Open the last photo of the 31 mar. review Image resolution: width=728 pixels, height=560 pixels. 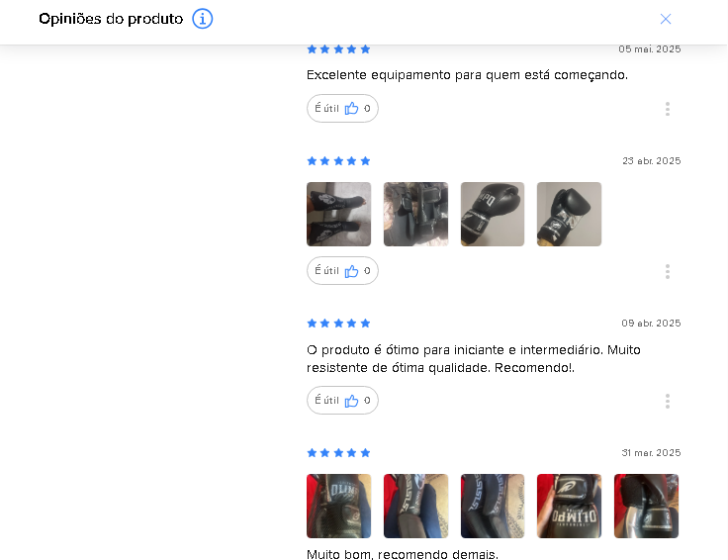click(x=646, y=507)
